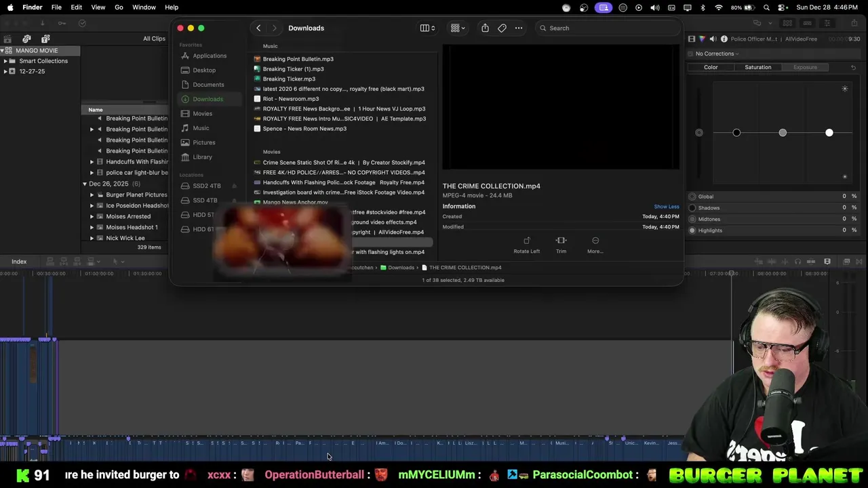Show photos and audio sidebar icon
The width and height of the screenshot is (868, 488).
coord(26,39)
